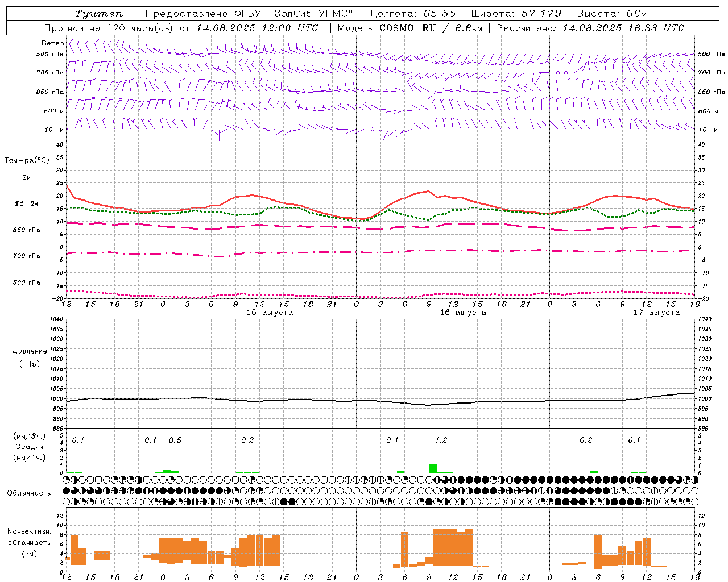
Task: Click the '17 августа' date label
Action: [656, 313]
